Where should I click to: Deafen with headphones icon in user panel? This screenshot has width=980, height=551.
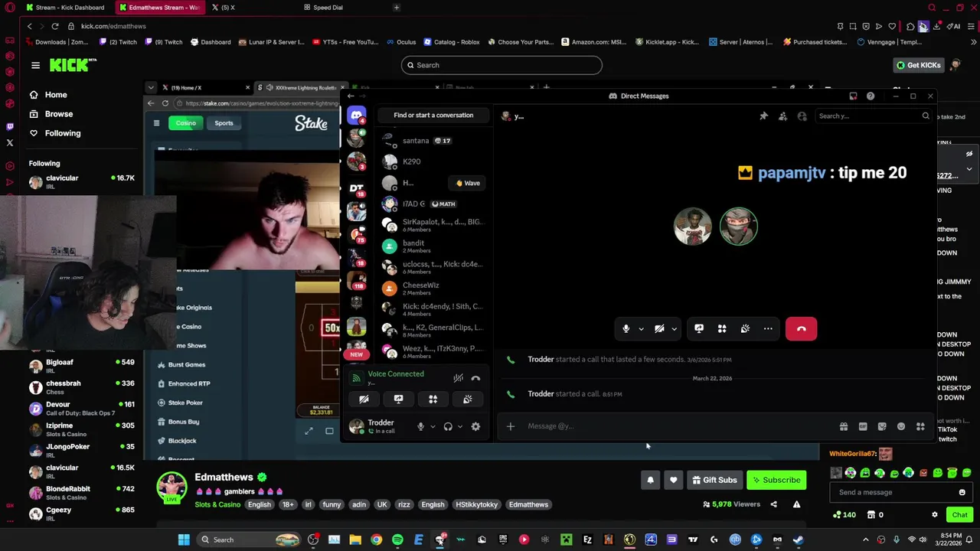coord(448,427)
